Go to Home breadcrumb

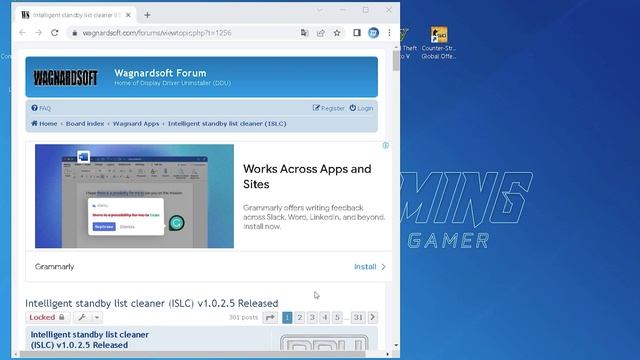point(44,123)
